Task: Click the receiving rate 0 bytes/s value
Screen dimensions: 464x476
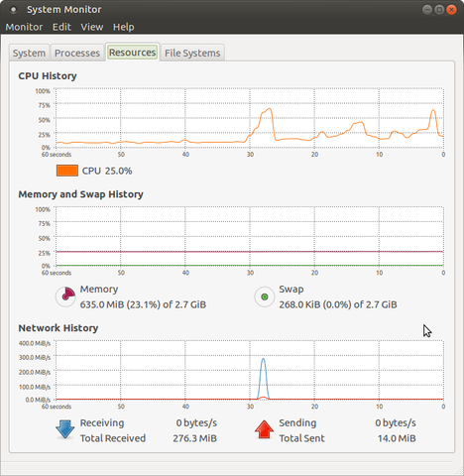Action: 196,422
